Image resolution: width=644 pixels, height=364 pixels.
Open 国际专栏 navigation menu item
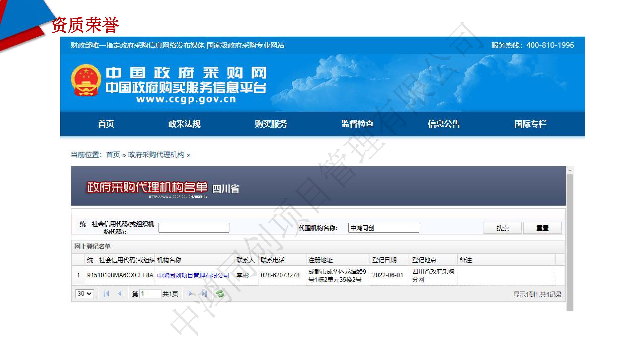click(x=530, y=124)
